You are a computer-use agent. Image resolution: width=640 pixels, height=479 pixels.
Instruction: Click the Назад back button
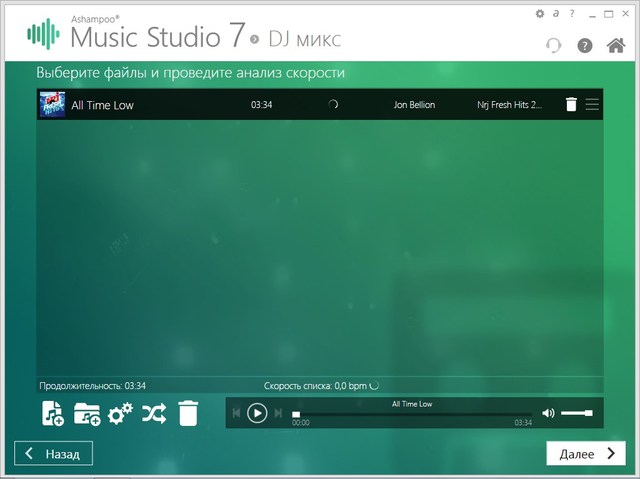point(54,453)
